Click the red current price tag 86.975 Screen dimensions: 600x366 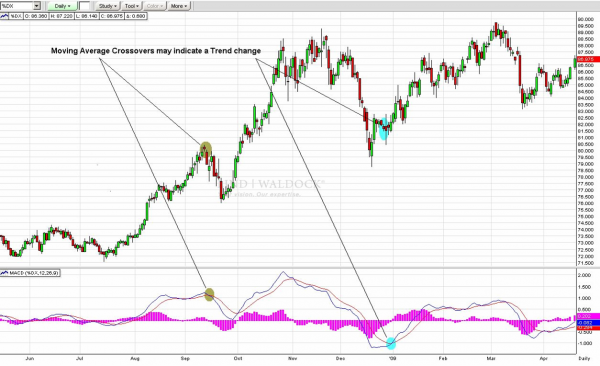[588, 59]
